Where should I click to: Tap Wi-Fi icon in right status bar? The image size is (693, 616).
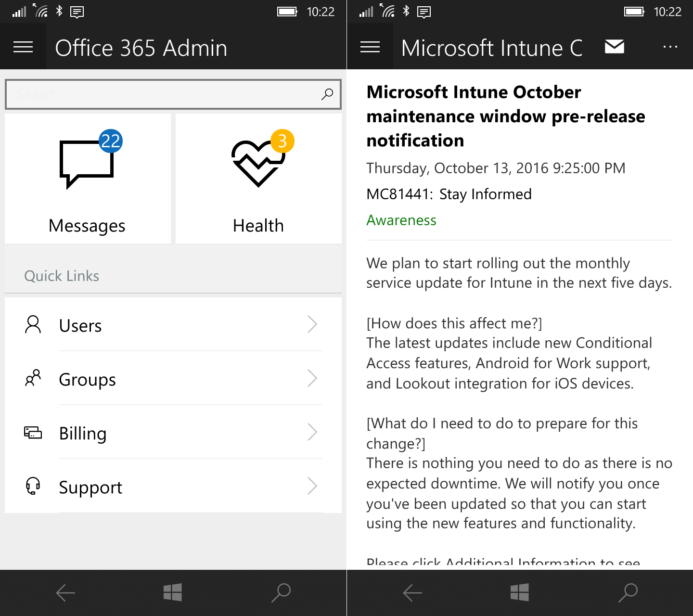tap(387, 10)
